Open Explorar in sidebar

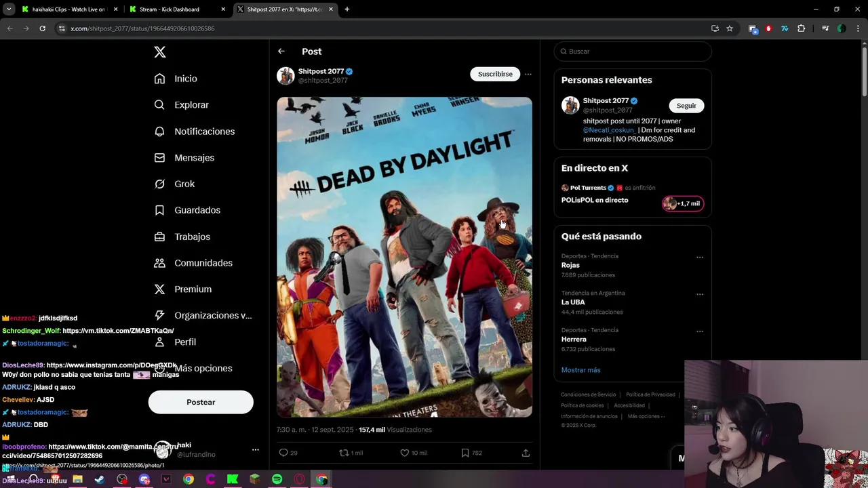click(181, 105)
